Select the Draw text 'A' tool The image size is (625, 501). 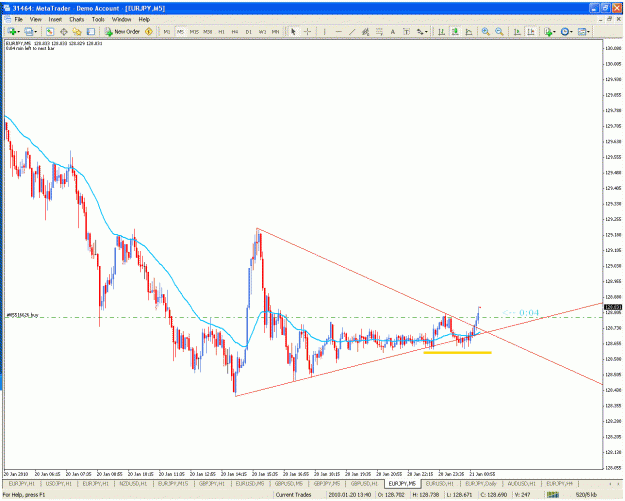tap(393, 31)
